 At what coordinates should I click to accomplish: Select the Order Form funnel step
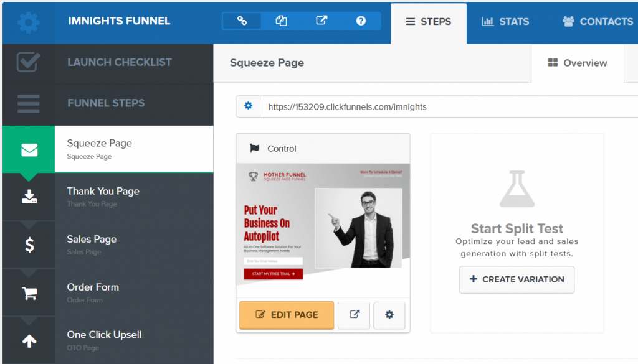coord(134,292)
